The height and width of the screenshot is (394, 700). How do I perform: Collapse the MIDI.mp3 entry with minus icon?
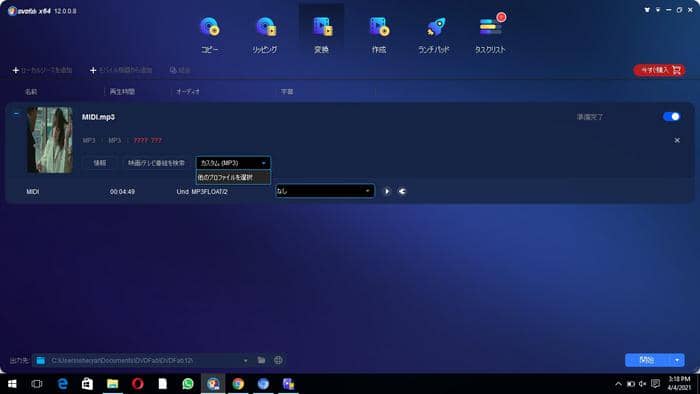(16, 114)
